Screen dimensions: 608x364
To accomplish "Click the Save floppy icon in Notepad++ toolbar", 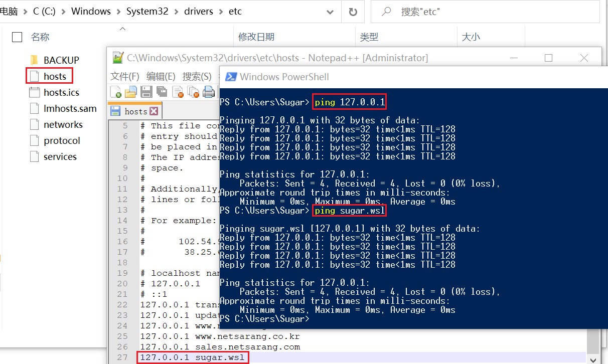I will pyautogui.click(x=146, y=92).
